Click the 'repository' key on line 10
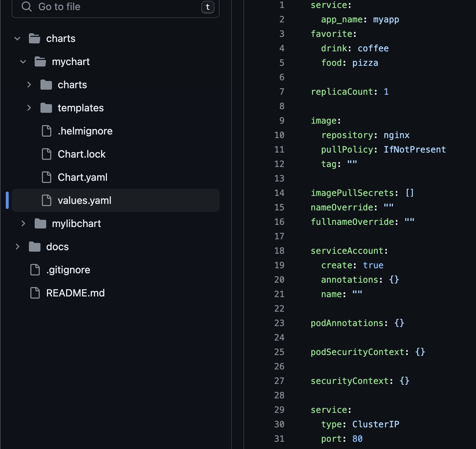This screenshot has height=449, width=476. tap(347, 136)
